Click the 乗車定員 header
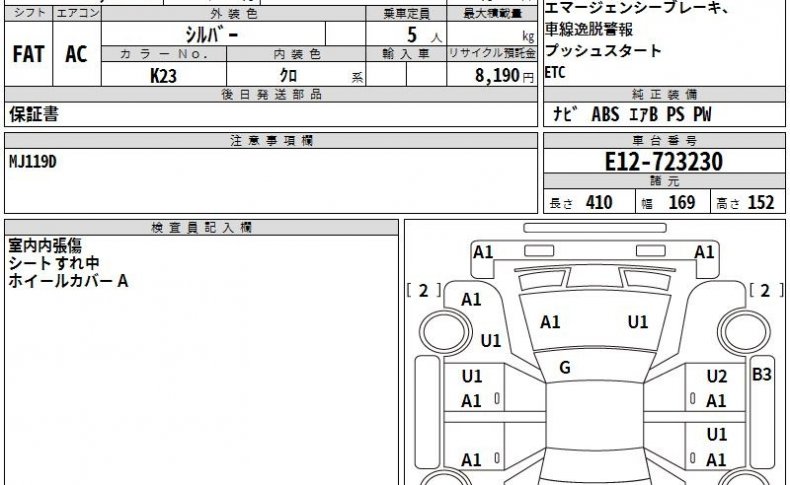Screen dimensions: 790x485 (407, 14)
